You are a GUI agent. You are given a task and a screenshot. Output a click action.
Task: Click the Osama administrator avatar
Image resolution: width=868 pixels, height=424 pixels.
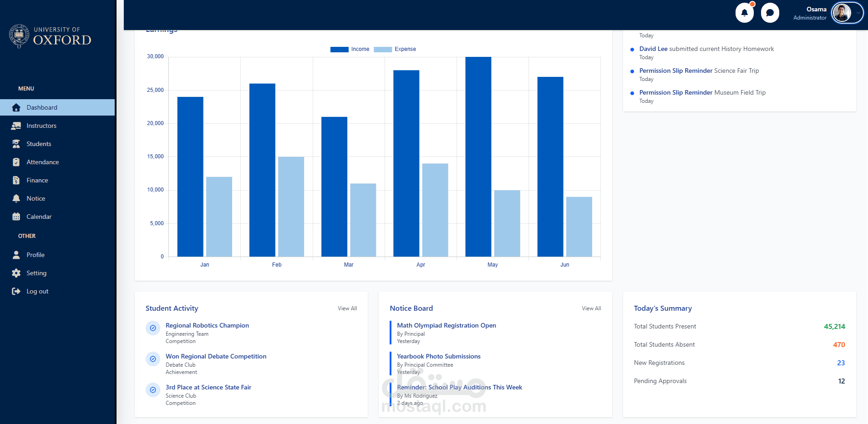pos(842,13)
